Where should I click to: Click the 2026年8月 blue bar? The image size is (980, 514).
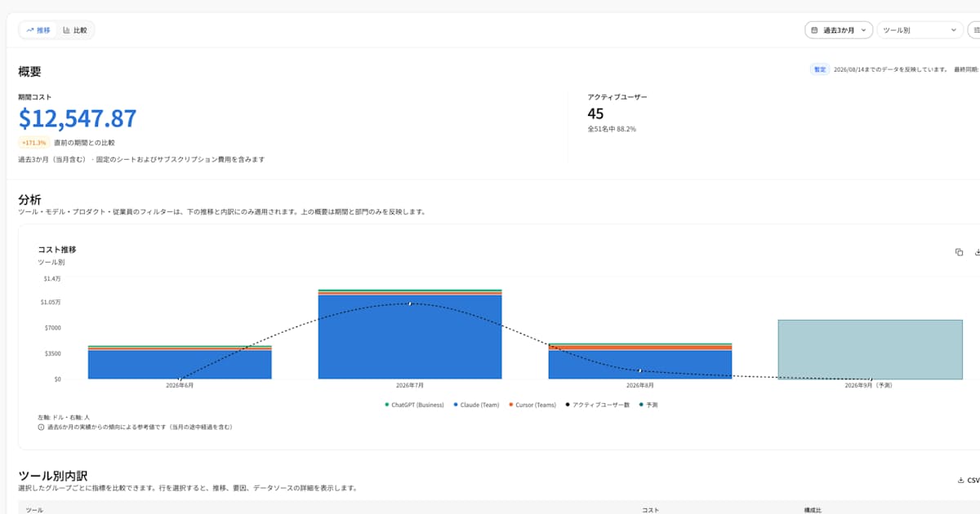[x=640, y=365]
